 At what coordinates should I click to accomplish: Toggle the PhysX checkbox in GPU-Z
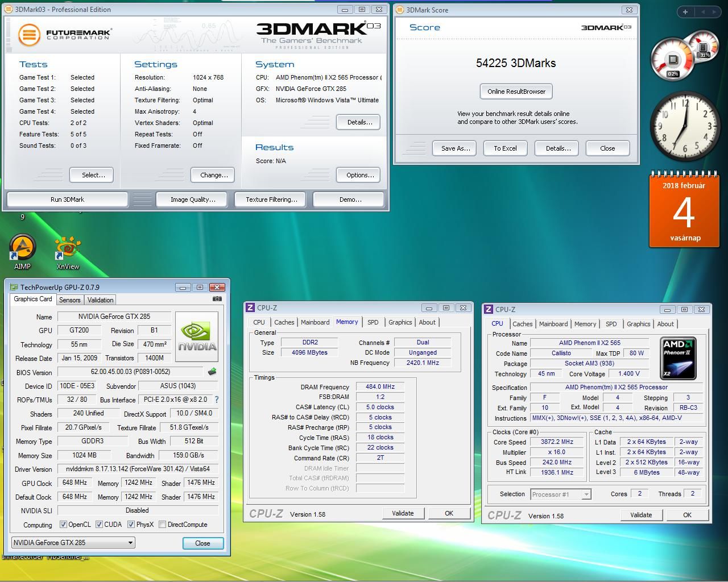(x=131, y=525)
